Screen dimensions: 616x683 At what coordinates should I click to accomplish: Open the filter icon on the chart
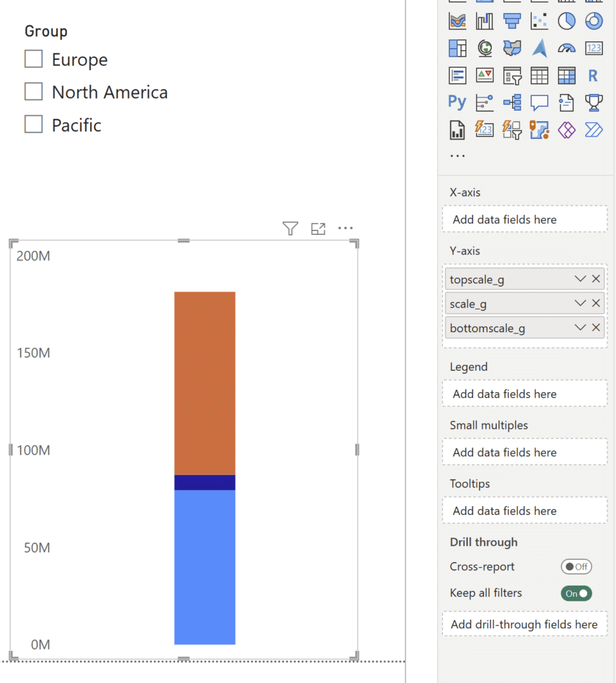coord(290,228)
